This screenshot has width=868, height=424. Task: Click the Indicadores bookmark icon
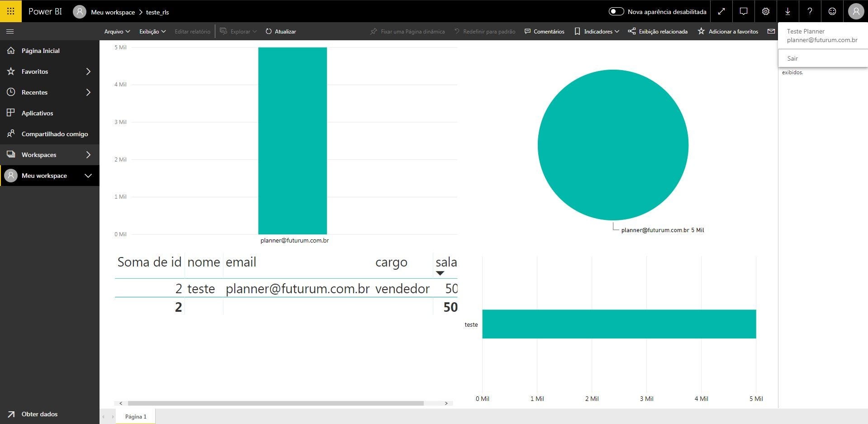[x=577, y=31]
